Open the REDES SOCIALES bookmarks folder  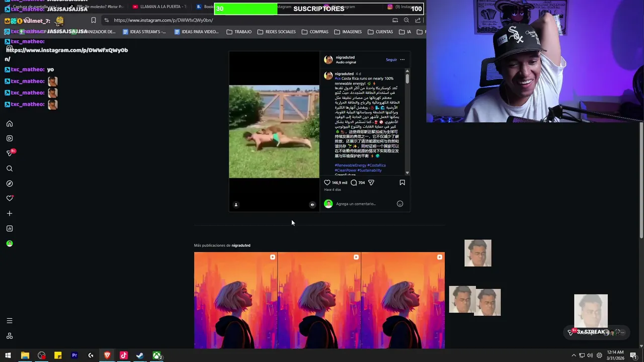[277, 32]
